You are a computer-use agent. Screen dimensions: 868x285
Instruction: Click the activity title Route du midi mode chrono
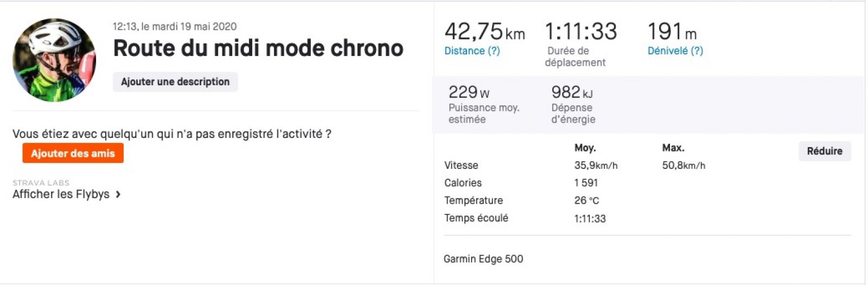[x=258, y=48]
